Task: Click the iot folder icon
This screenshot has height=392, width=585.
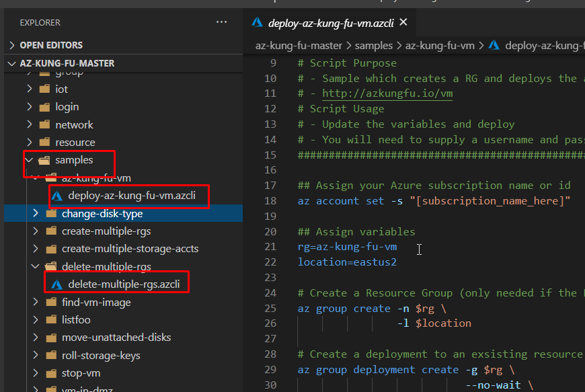Action: (x=44, y=89)
